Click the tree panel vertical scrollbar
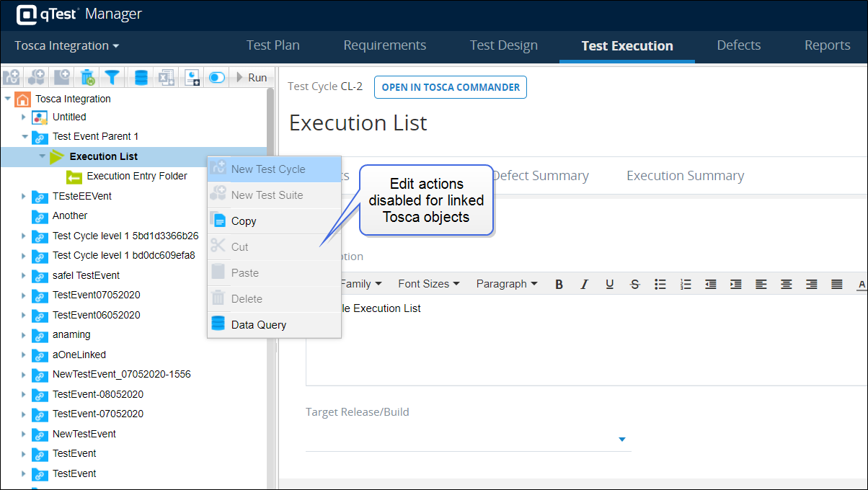The image size is (868, 490). (270, 216)
